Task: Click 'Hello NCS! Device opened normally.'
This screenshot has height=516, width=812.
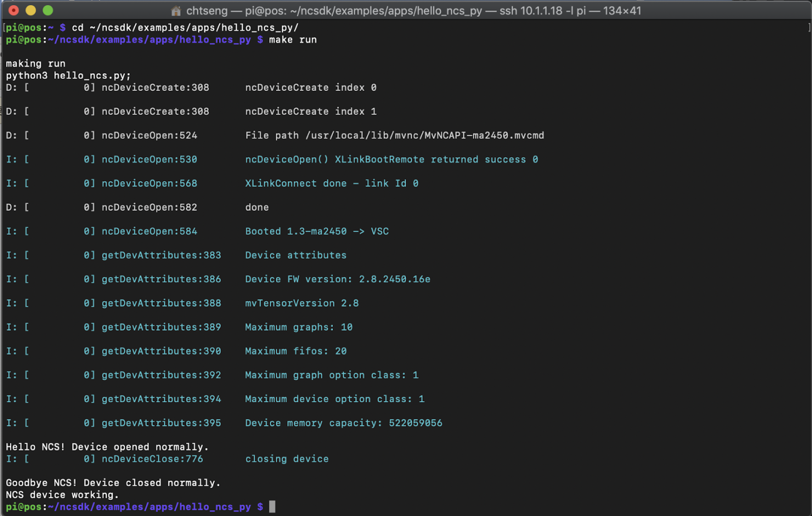Action: pyautogui.click(x=107, y=447)
